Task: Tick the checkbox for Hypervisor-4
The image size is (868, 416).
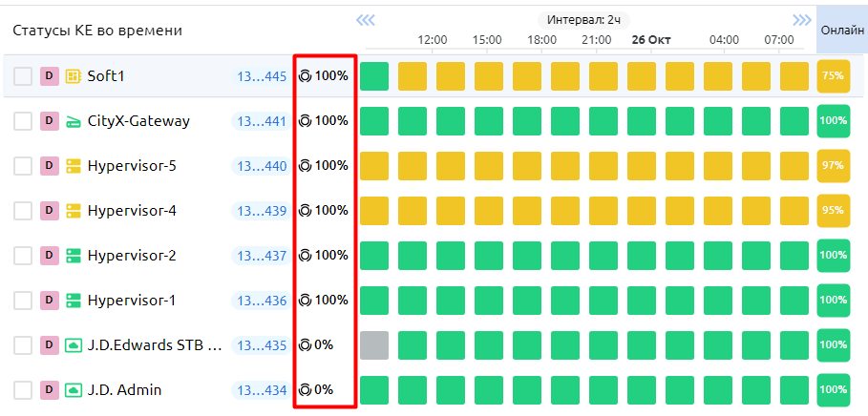Action: coord(23,211)
